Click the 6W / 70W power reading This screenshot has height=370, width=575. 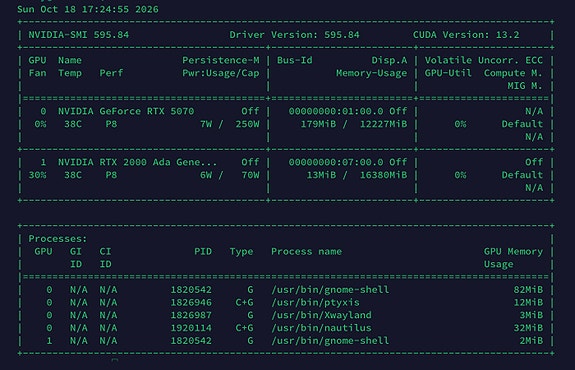(230, 175)
